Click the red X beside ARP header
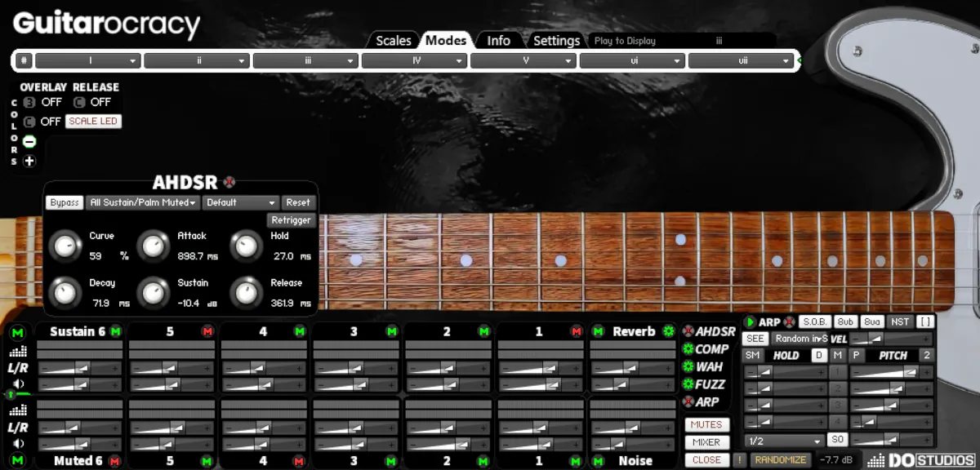 pyautogui.click(x=788, y=322)
